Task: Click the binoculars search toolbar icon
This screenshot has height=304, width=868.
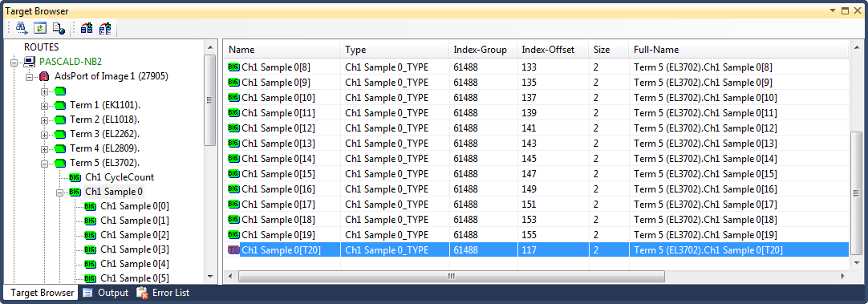Action: pos(22,28)
